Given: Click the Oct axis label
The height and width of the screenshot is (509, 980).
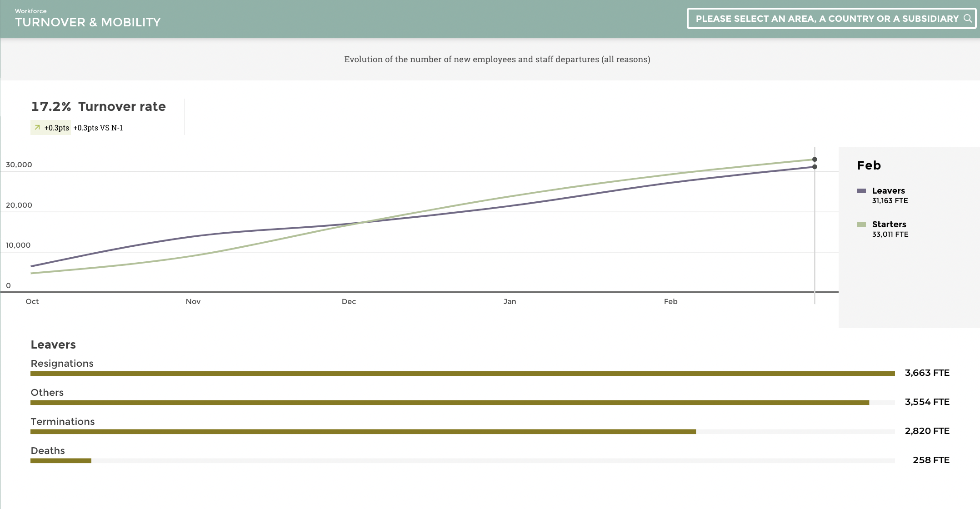Looking at the screenshot, I should pos(32,302).
